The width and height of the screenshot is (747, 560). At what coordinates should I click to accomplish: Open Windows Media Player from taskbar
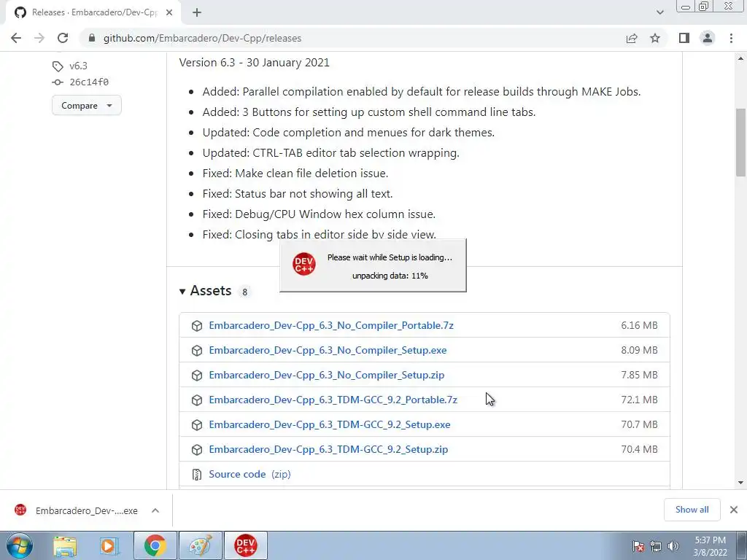click(109, 545)
